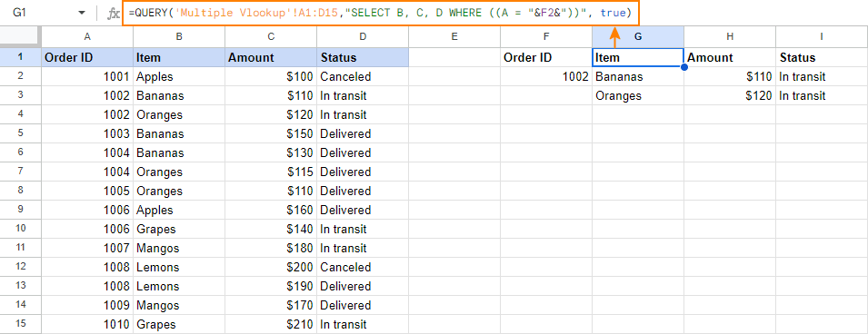Select column I header
The image size is (868, 334).
(822, 36)
